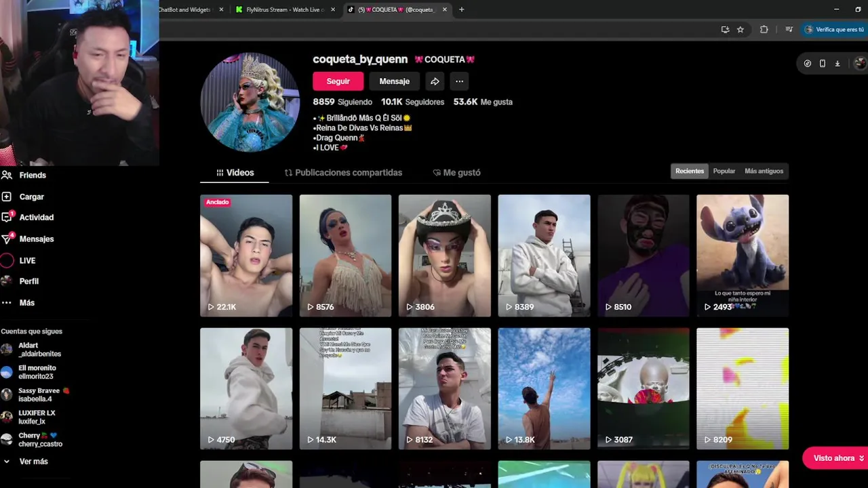Expand the Visto ahora chevron
Viewport: 868px width, 488px height.
point(861,458)
